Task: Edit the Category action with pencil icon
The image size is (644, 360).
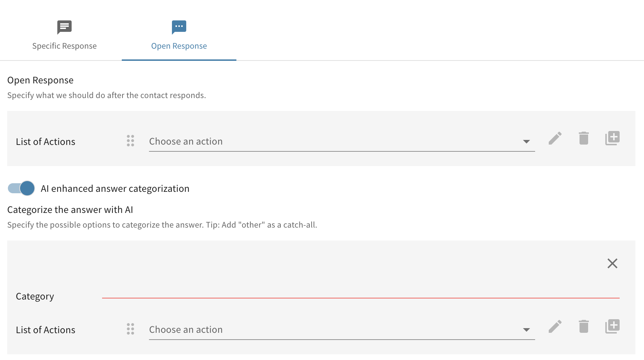Action: pos(555,326)
